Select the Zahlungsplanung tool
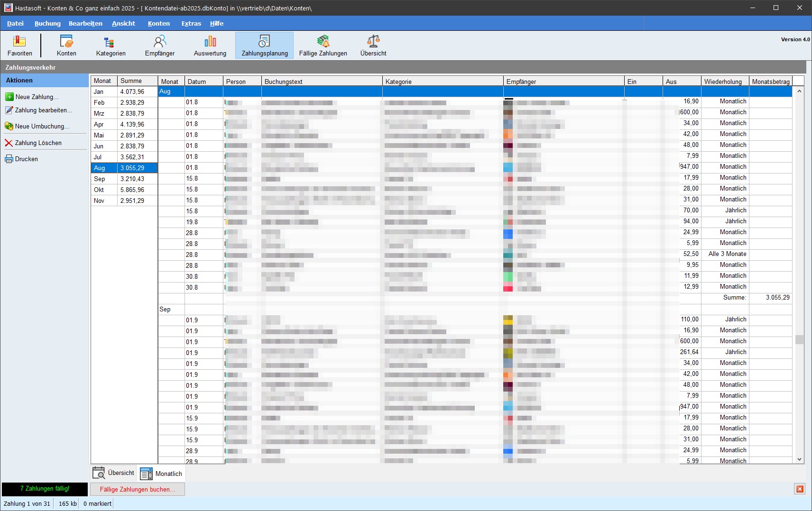Image resolution: width=812 pixels, height=511 pixels. point(263,45)
